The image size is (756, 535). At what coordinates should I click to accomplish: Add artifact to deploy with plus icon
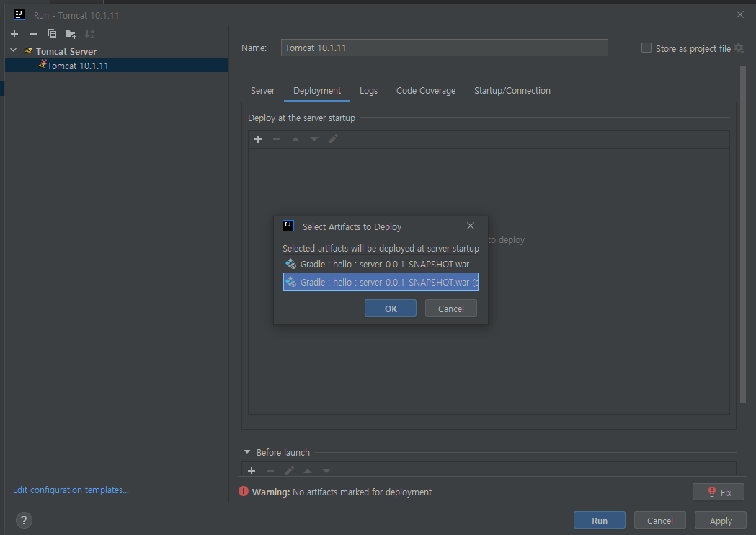(258, 139)
